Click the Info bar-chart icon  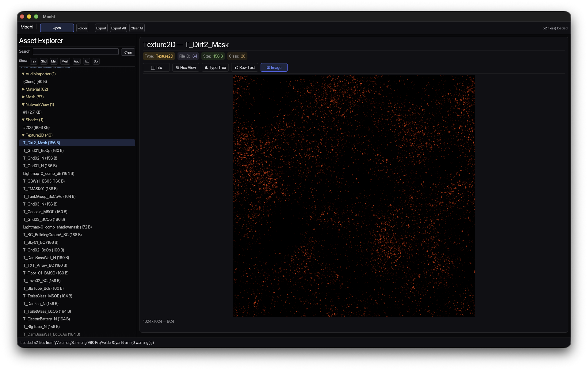pyautogui.click(x=152, y=67)
